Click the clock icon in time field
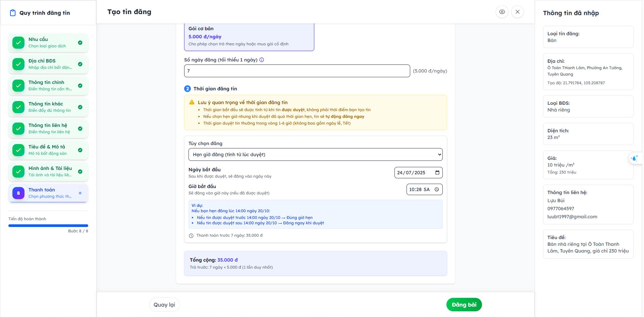The image size is (644, 318). tap(437, 189)
